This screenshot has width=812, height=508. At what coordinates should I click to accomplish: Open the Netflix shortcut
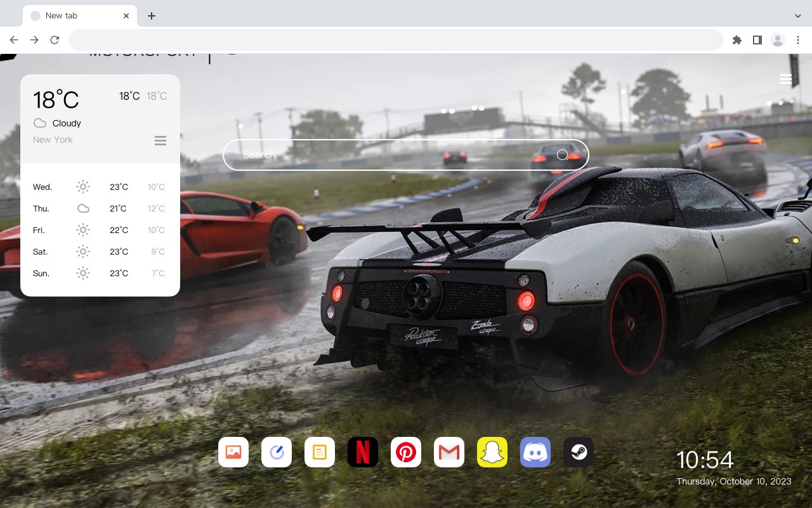click(363, 452)
